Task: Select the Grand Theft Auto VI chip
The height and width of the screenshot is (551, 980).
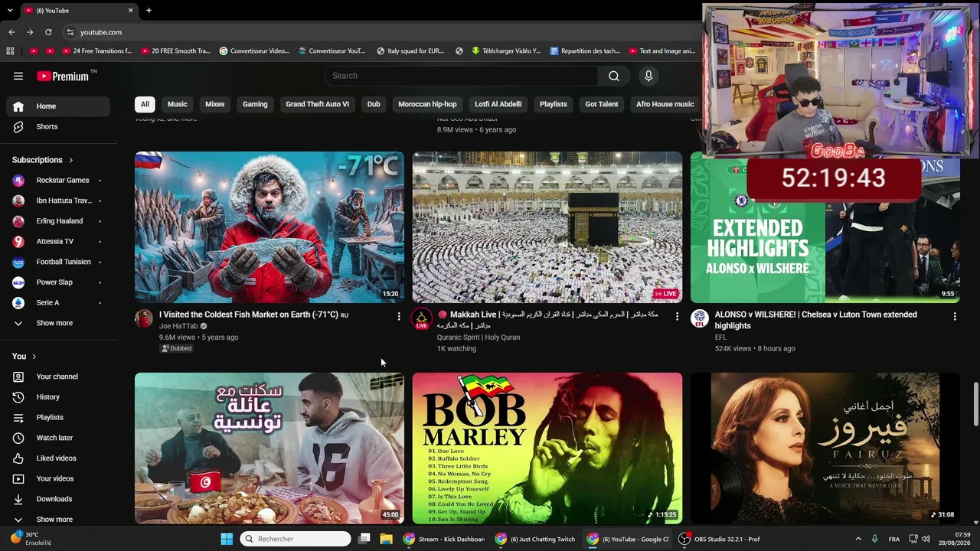Action: (x=317, y=104)
